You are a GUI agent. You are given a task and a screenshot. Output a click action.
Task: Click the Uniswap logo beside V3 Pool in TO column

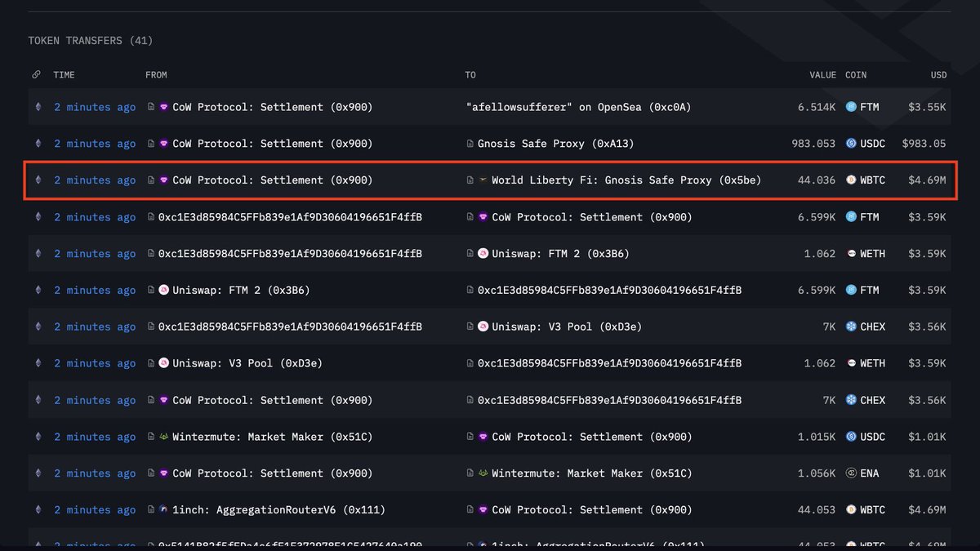[x=483, y=327]
